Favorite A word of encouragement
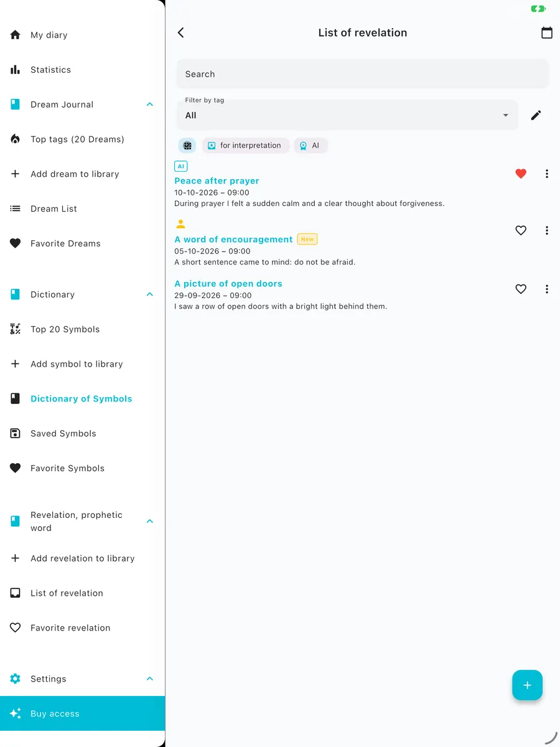 coord(521,230)
